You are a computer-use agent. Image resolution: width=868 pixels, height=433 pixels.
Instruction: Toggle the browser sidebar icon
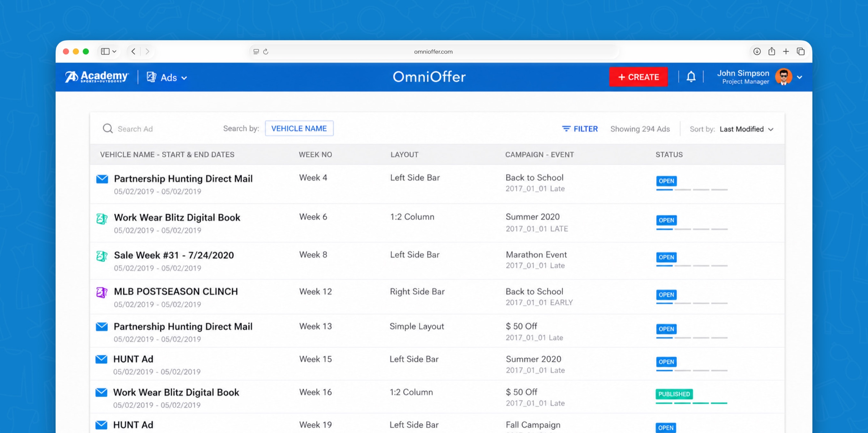[105, 51]
